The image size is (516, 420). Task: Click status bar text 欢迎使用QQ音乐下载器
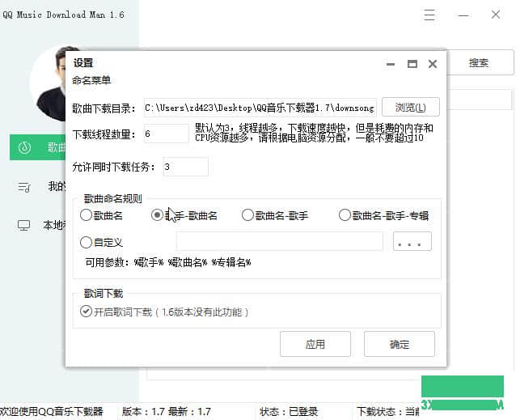51,411
